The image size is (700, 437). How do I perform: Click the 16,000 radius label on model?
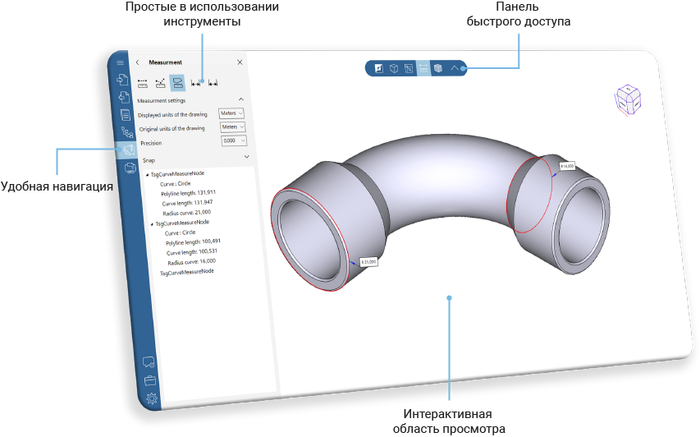567,166
